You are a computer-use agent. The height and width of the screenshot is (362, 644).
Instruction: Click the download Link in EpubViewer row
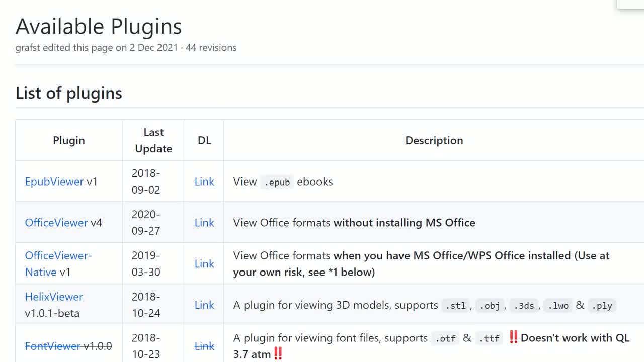pos(204,182)
